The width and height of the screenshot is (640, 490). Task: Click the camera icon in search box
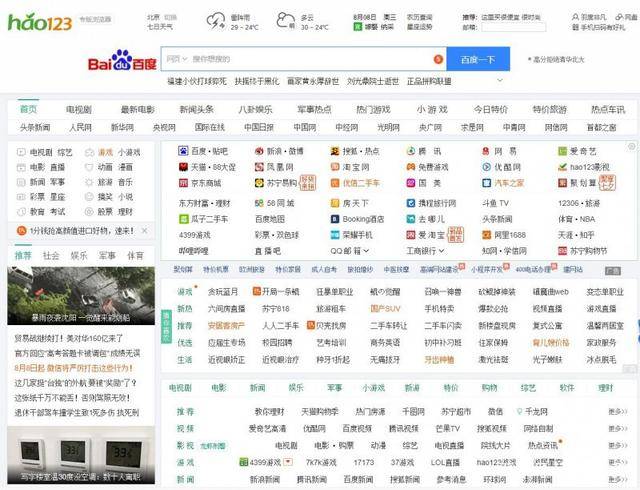438,59
